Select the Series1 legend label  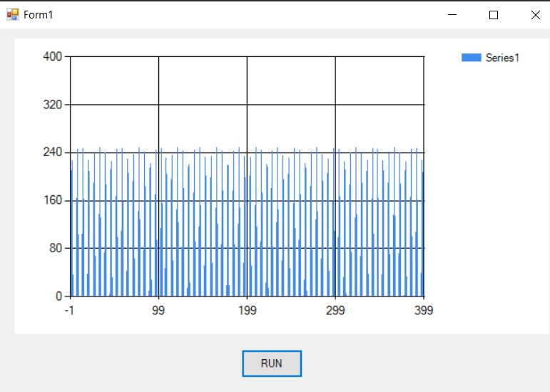tap(502, 58)
